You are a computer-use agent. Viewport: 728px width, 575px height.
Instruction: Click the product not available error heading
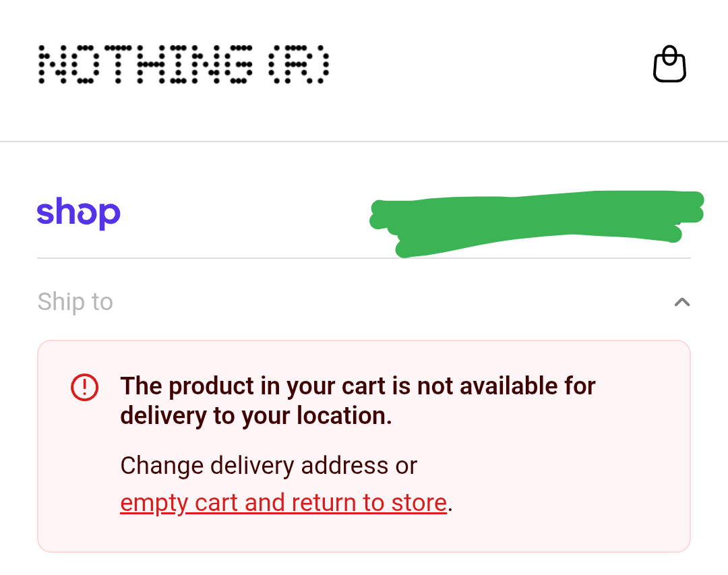coord(357,387)
